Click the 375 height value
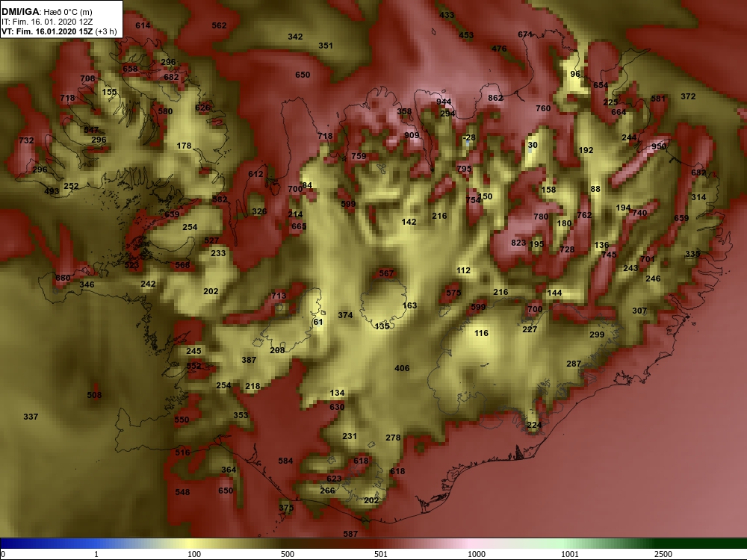The image size is (747, 560). (x=286, y=508)
